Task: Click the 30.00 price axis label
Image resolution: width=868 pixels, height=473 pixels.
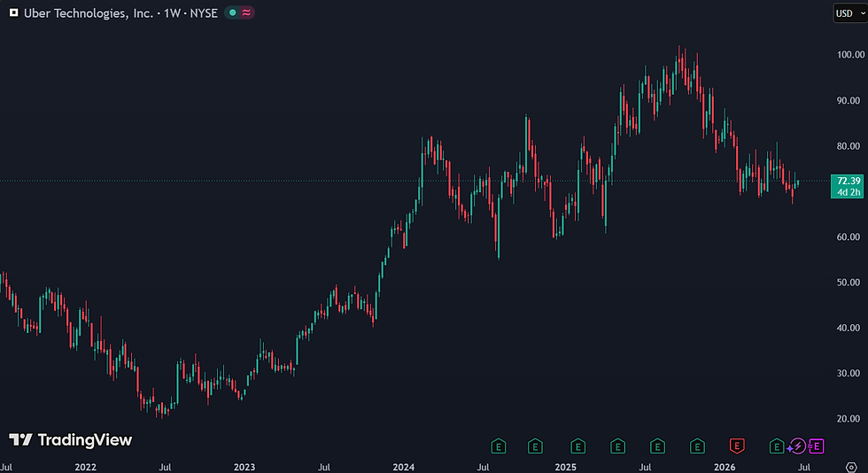Action: pyautogui.click(x=849, y=373)
